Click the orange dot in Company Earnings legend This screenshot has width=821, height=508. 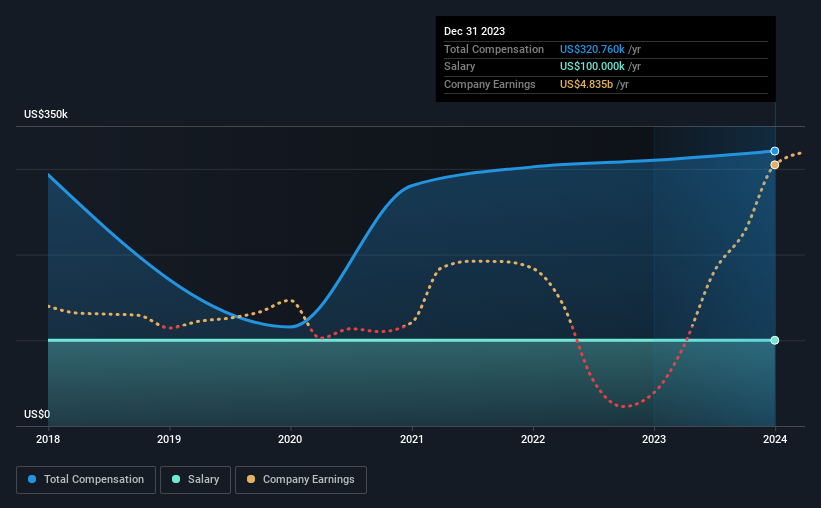click(251, 479)
